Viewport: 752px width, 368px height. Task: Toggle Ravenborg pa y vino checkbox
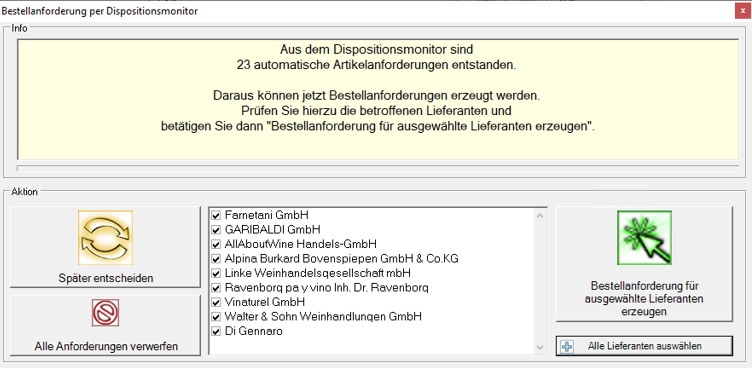coord(216,288)
